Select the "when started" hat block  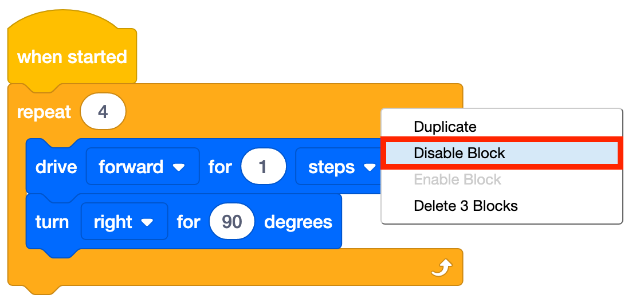72,57
